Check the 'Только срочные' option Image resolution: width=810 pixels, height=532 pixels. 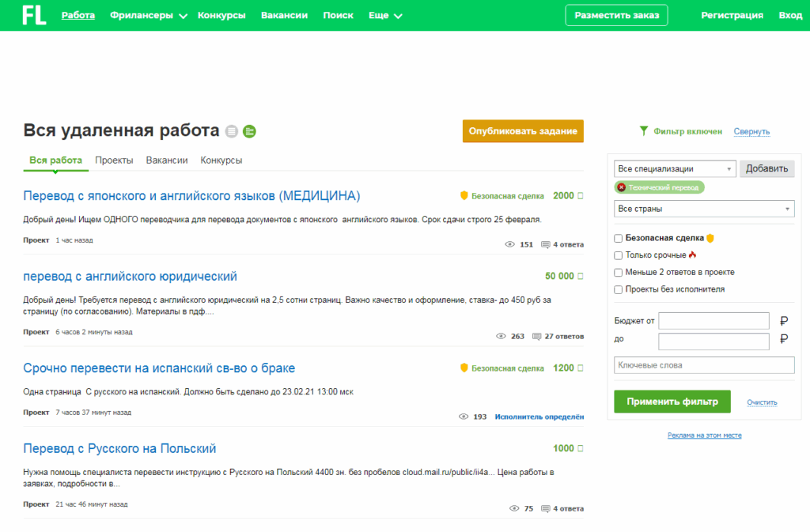[x=619, y=255]
